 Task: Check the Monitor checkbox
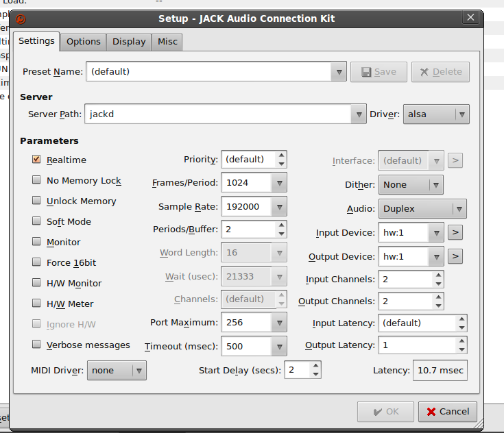point(36,242)
